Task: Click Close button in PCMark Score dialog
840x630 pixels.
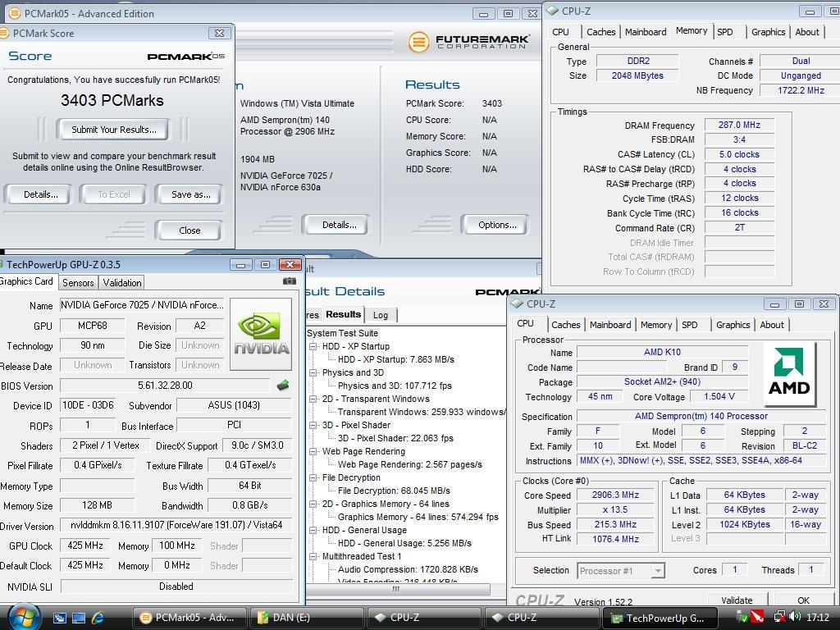Action: pyautogui.click(x=189, y=231)
